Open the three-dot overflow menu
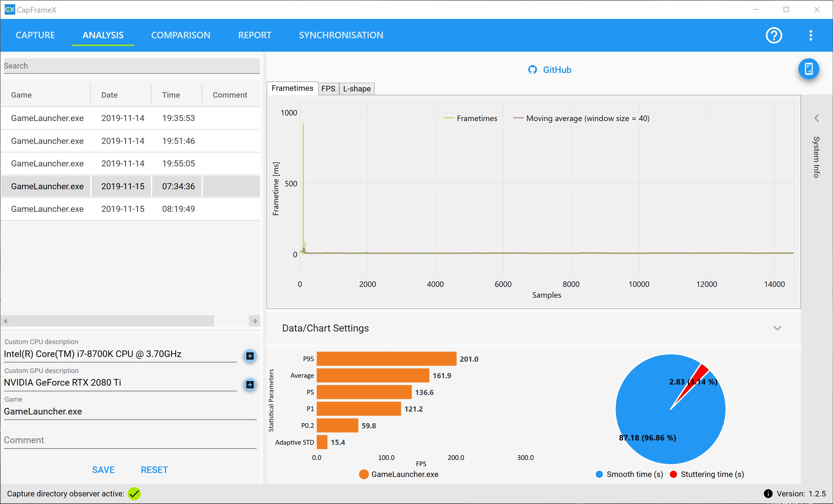Viewport: 833px width, 504px height. point(810,35)
